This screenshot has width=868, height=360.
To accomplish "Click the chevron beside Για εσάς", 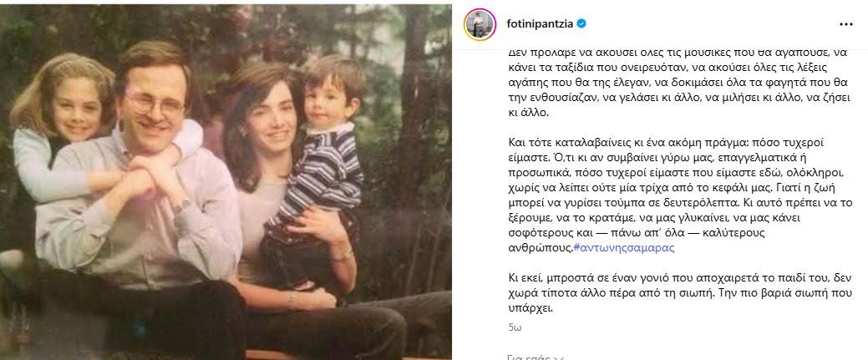I will coord(559,357).
